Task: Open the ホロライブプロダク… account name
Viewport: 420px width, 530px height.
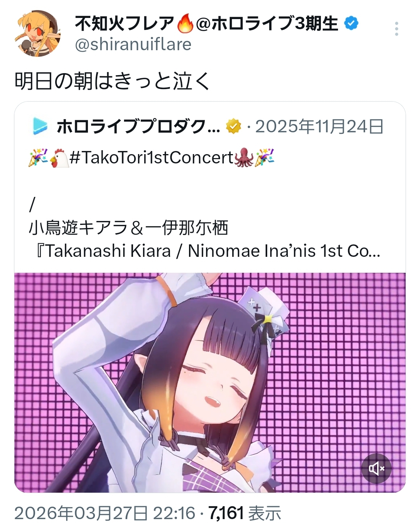Action: click(x=138, y=126)
